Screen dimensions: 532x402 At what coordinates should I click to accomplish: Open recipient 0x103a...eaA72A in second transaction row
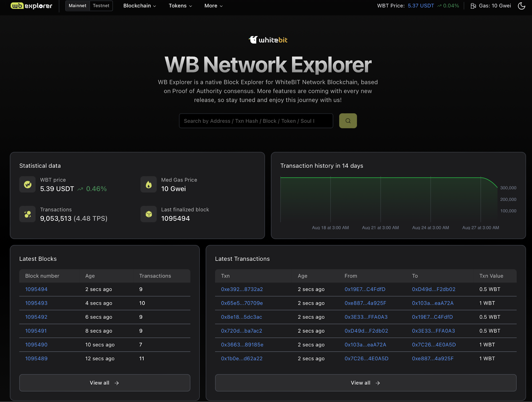tap(433, 303)
